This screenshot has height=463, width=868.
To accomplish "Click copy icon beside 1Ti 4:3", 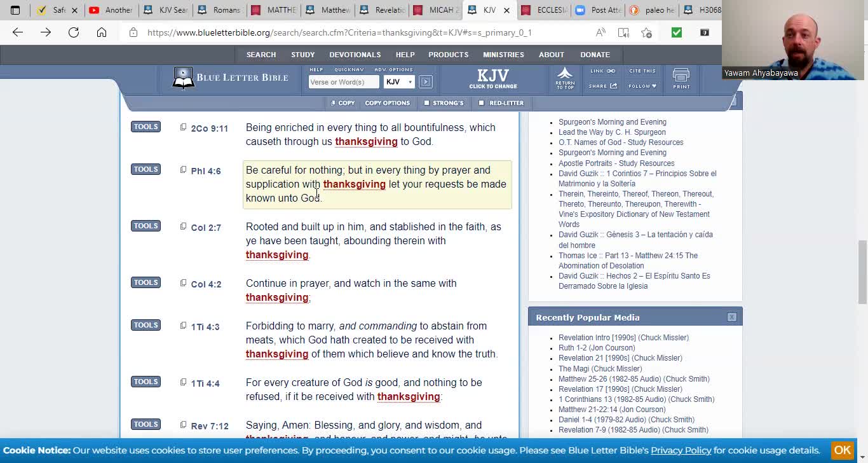I will pyautogui.click(x=183, y=326).
